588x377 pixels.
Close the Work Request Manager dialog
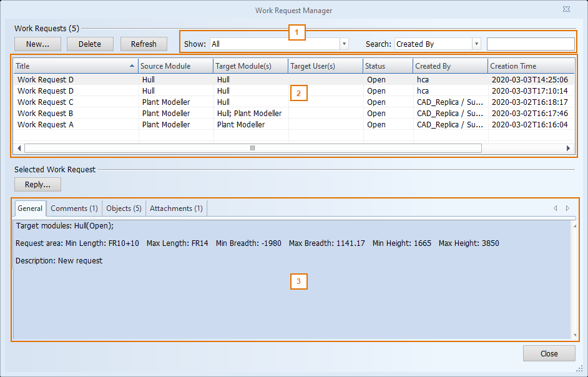click(x=549, y=353)
